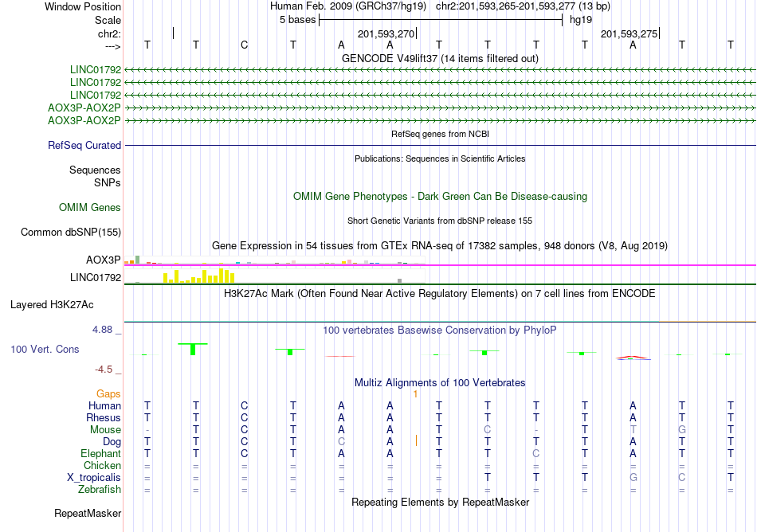757x532 pixels.
Task: Select the hg19 text beside the scale bar
Action: click(x=581, y=20)
